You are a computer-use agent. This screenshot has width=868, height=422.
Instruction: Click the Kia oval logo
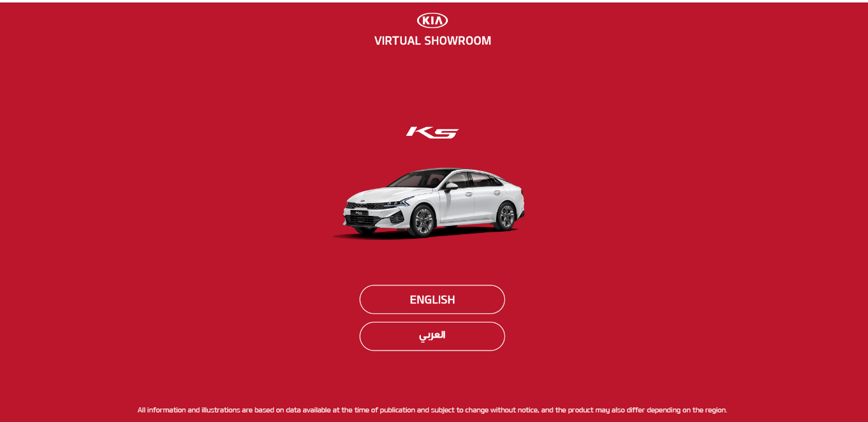coord(432,20)
